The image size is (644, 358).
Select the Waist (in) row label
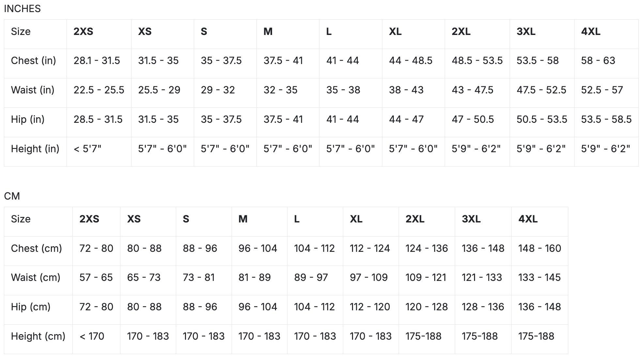pyautogui.click(x=33, y=90)
